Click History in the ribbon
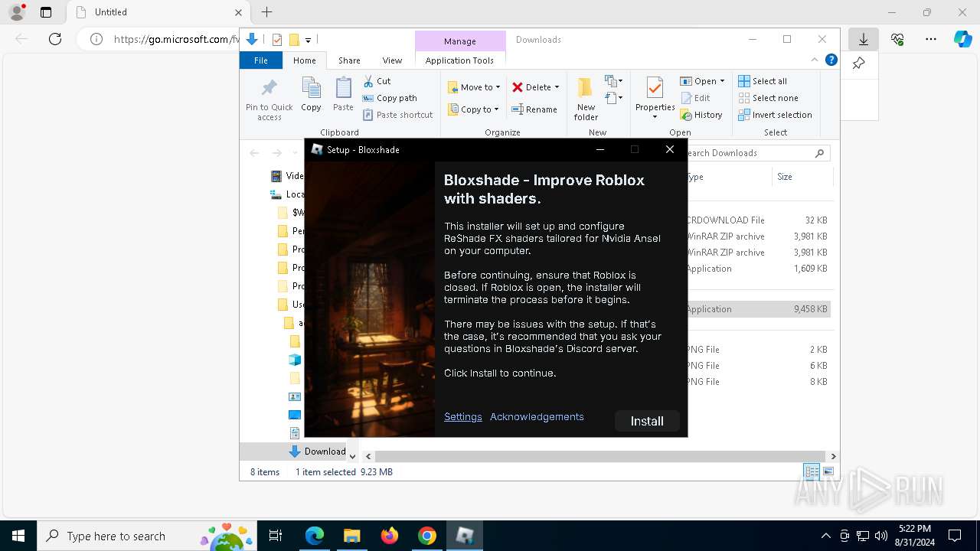The width and height of the screenshot is (980, 551). point(701,115)
